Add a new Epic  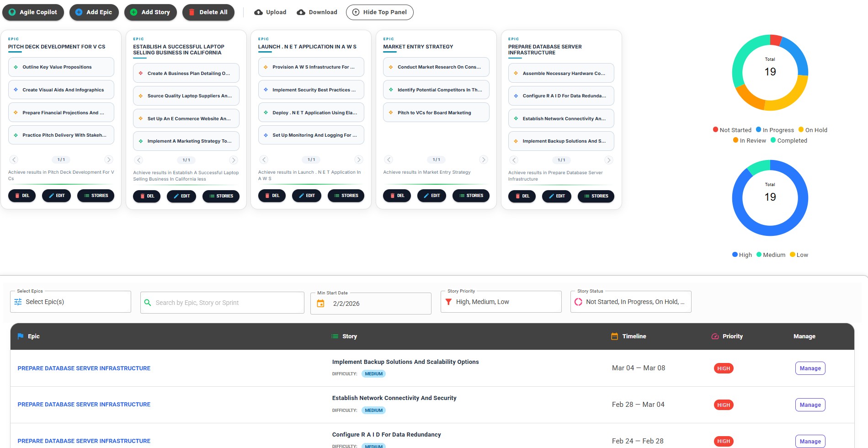(94, 12)
